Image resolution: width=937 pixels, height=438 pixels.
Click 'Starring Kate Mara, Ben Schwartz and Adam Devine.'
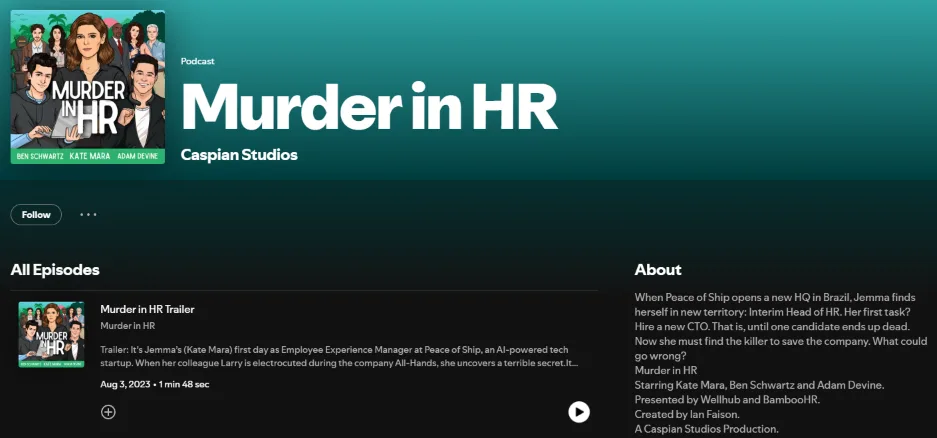[760, 385]
